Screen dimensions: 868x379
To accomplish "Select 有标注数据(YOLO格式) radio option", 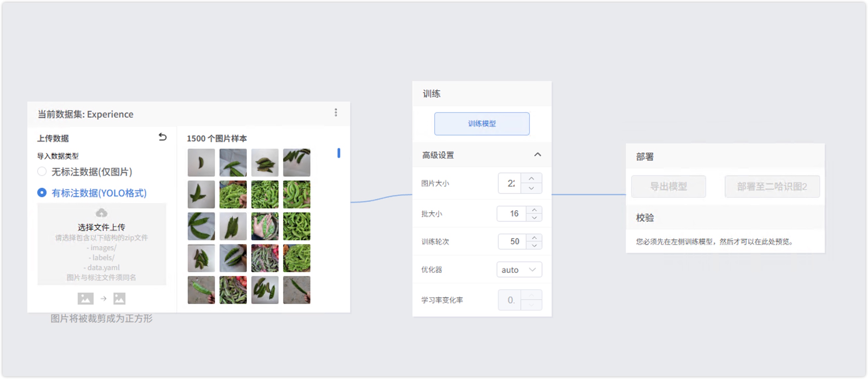I will (x=42, y=193).
